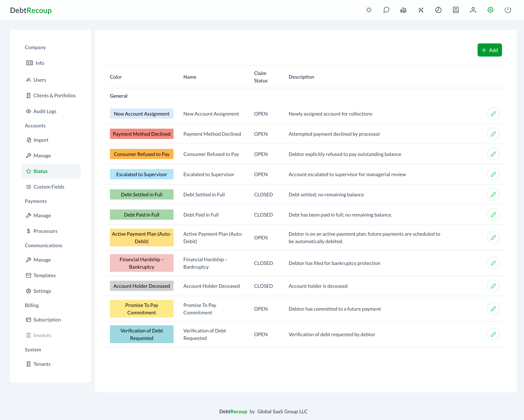Open Audit Logs menu item
The height and width of the screenshot is (420, 524).
pyautogui.click(x=45, y=111)
